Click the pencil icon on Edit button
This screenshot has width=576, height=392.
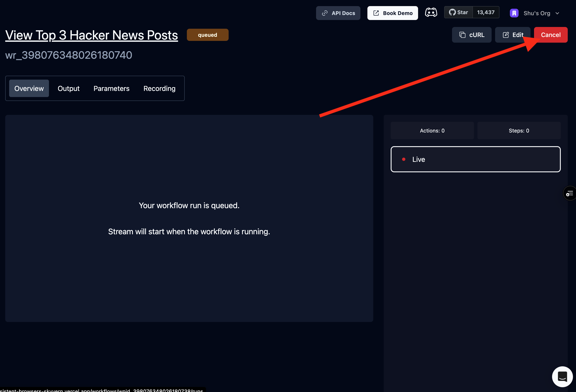click(506, 35)
